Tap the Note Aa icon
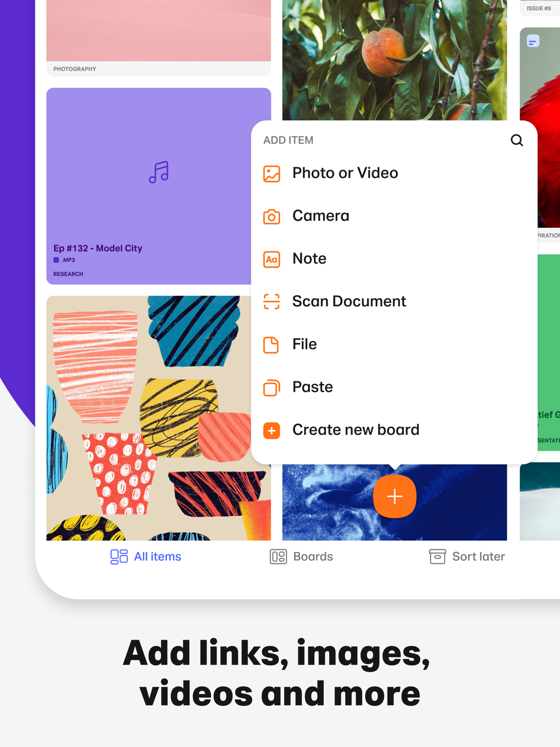The height and width of the screenshot is (747, 560). tap(272, 259)
